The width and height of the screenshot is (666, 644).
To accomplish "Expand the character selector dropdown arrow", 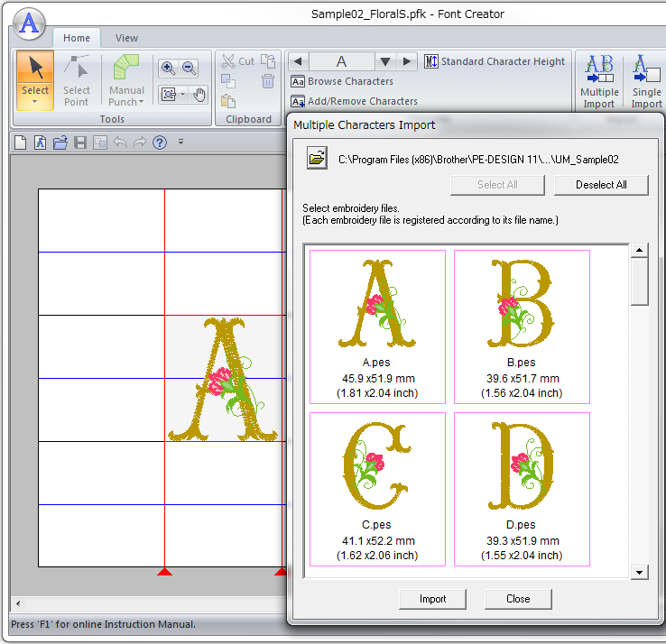I will point(385,61).
